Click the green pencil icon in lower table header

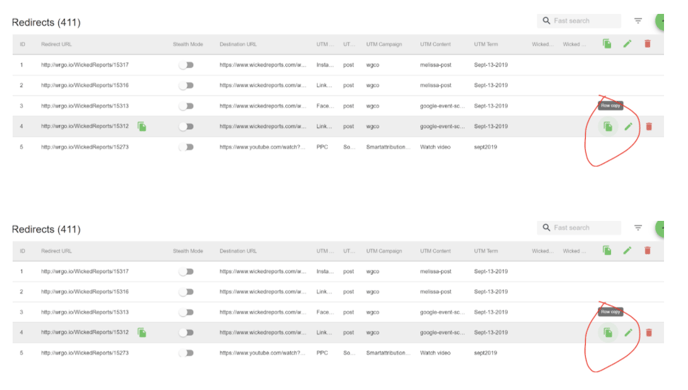(x=627, y=250)
